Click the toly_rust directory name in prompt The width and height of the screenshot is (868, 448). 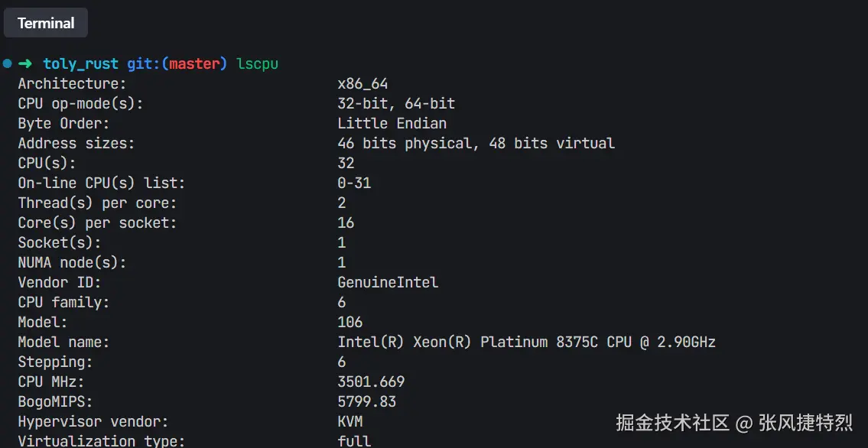(80, 63)
